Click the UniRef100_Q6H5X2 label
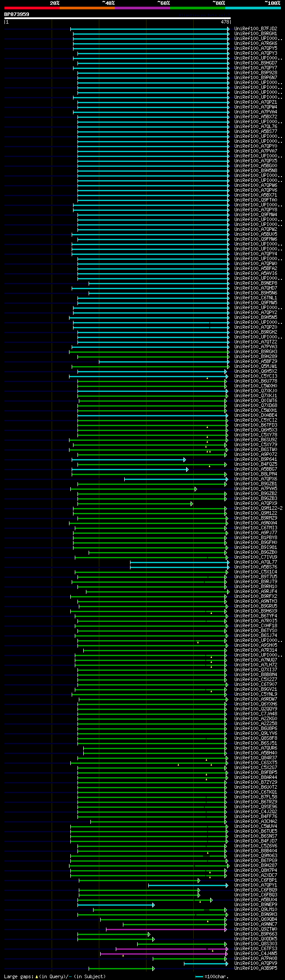 tap(256, 371)
